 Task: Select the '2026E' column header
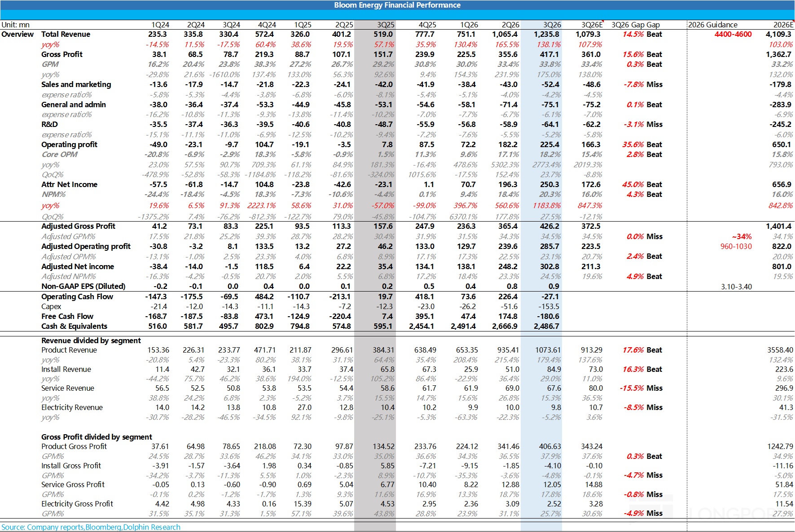point(783,25)
